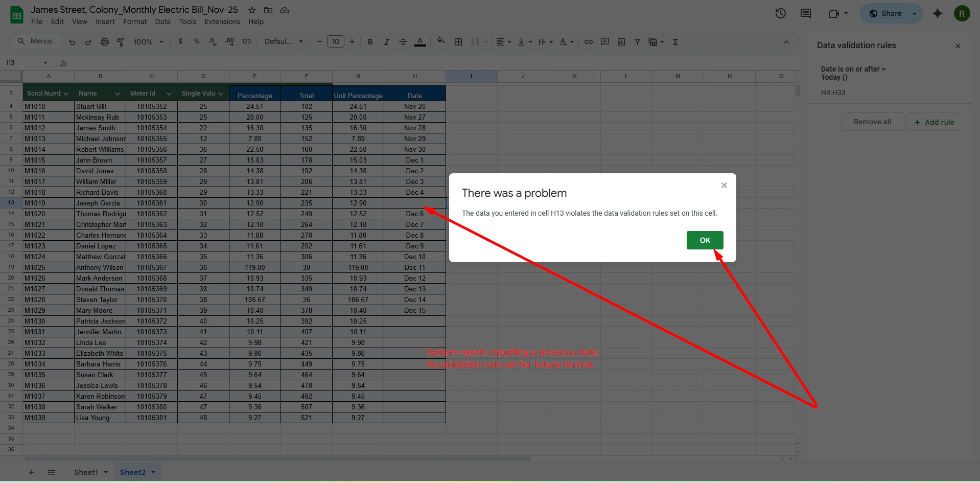Toggle italic formatting
Viewport: 980px width, 483px height.
(x=386, y=41)
